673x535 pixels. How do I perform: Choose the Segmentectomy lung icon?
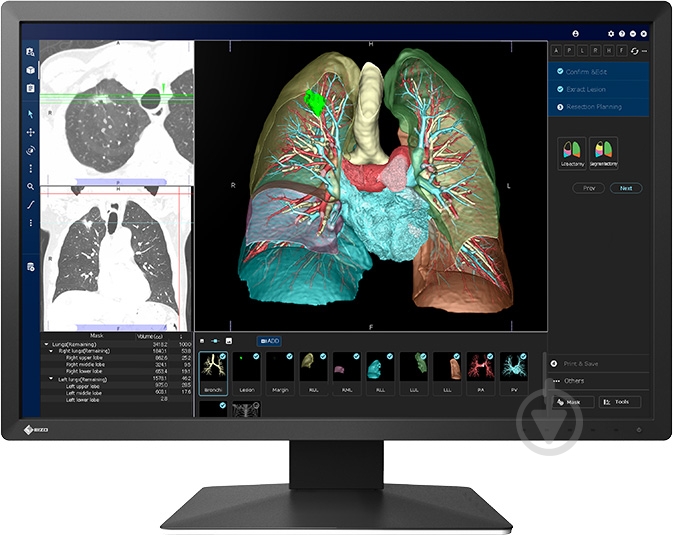(603, 153)
